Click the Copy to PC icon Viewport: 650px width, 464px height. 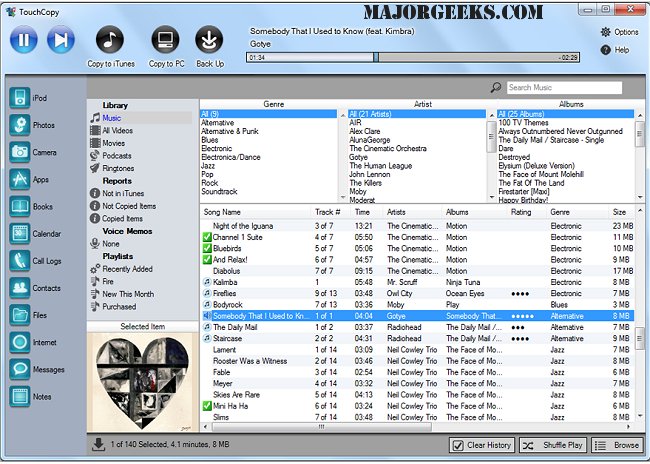pos(165,40)
